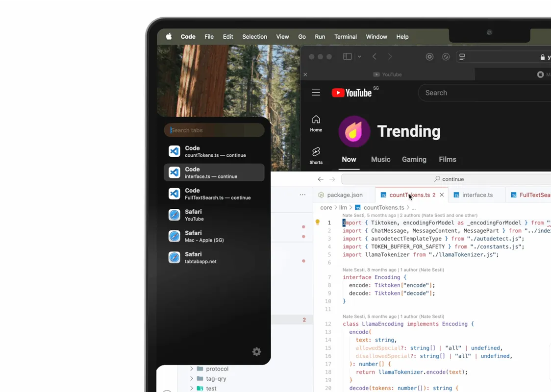Open YouTube Shorts from the sidebar
551x392 pixels.
click(316, 155)
